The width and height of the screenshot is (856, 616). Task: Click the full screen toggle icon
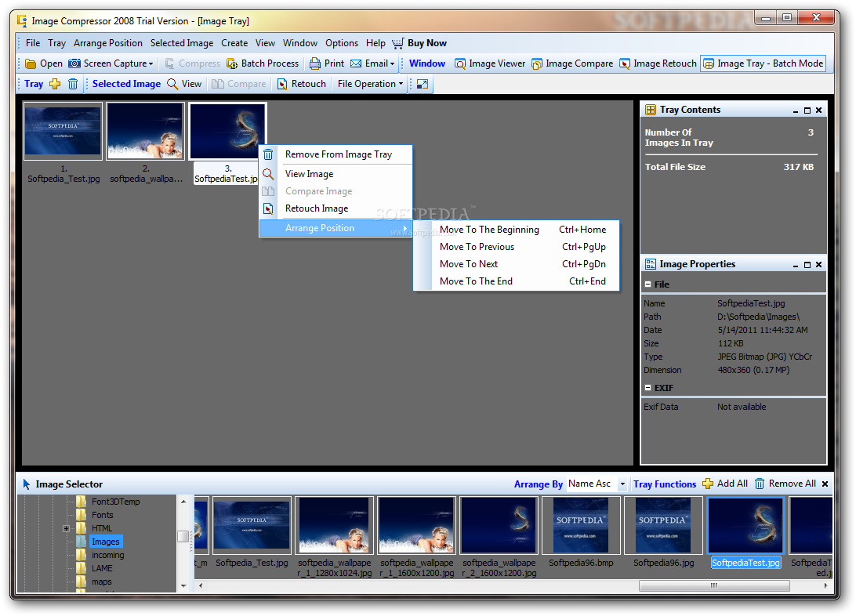pyautogui.click(x=422, y=84)
